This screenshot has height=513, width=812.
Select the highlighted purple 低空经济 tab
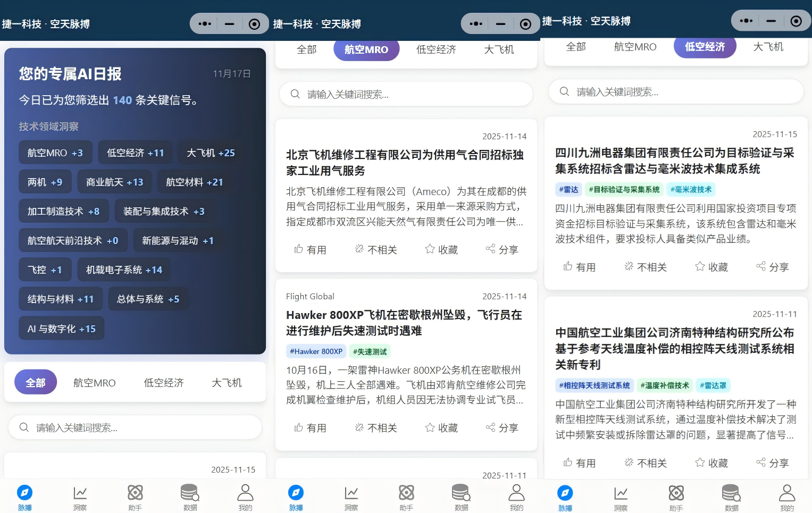pyautogui.click(x=705, y=47)
